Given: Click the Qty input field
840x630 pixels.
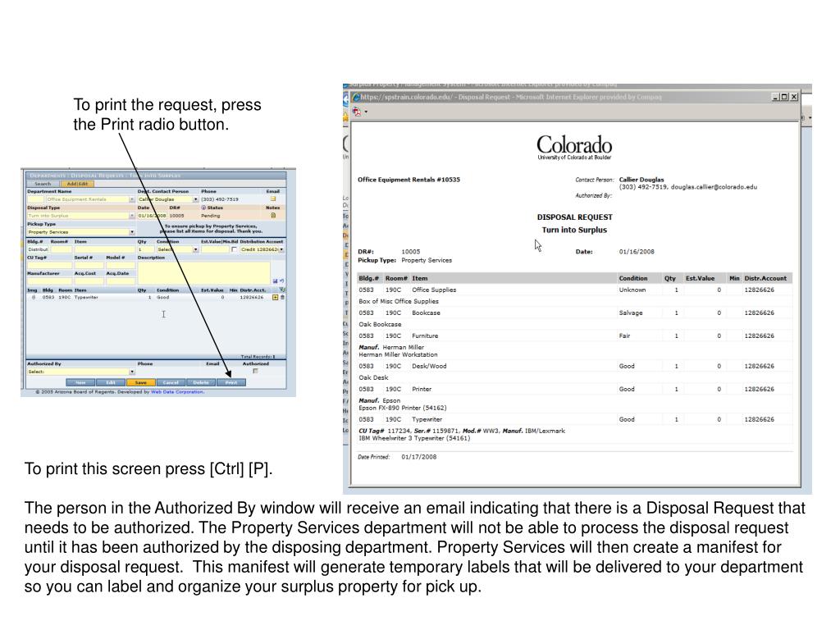Looking at the screenshot, I should coord(146,249).
